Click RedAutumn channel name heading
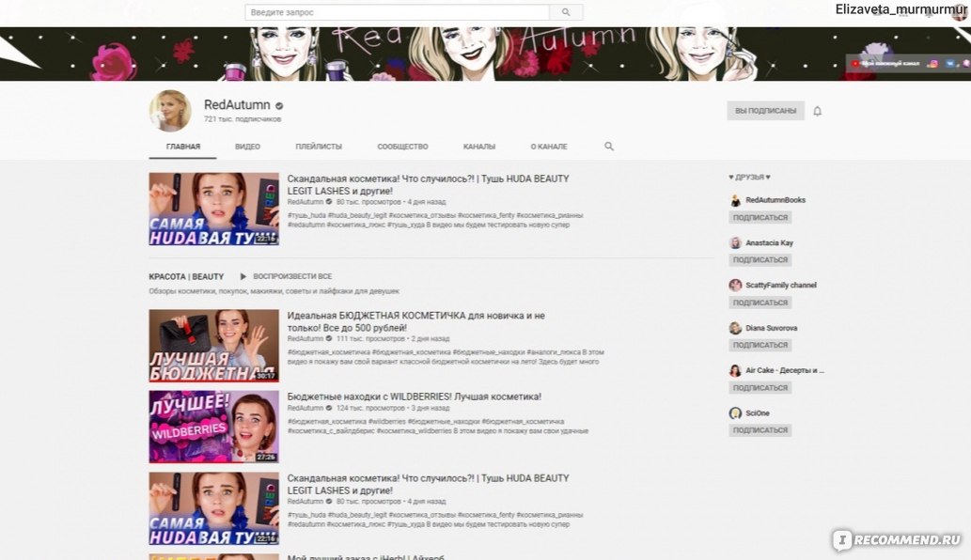Viewport: 971px width, 560px height. point(237,104)
